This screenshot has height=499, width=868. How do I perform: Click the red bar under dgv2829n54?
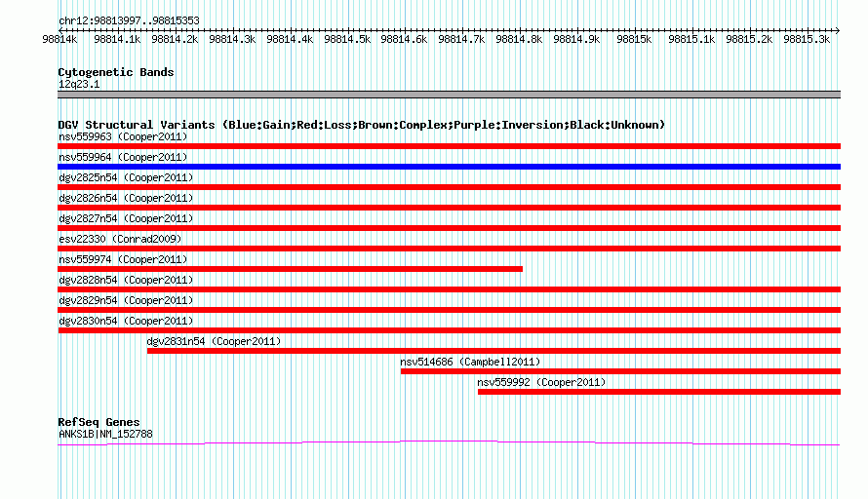click(449, 310)
